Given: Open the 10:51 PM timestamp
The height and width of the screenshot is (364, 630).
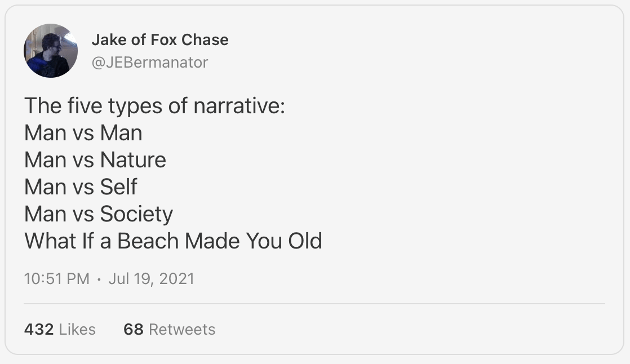Looking at the screenshot, I should point(56,278).
